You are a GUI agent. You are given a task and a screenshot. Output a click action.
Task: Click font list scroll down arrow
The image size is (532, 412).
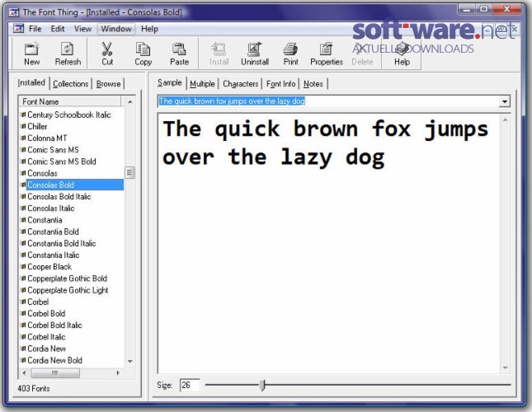pos(130,362)
